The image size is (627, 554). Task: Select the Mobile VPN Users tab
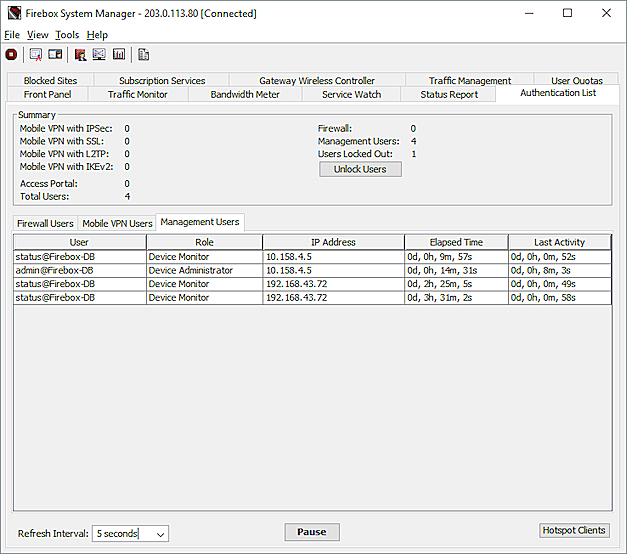[x=117, y=223]
